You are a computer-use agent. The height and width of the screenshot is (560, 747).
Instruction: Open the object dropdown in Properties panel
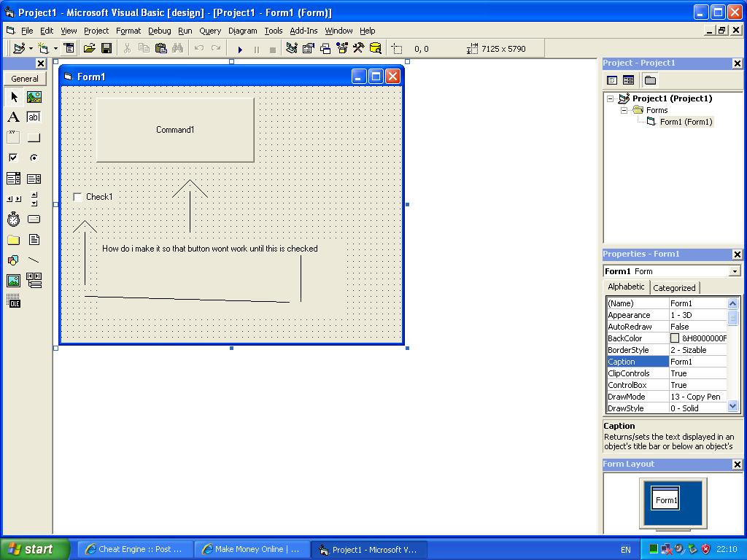(x=734, y=271)
